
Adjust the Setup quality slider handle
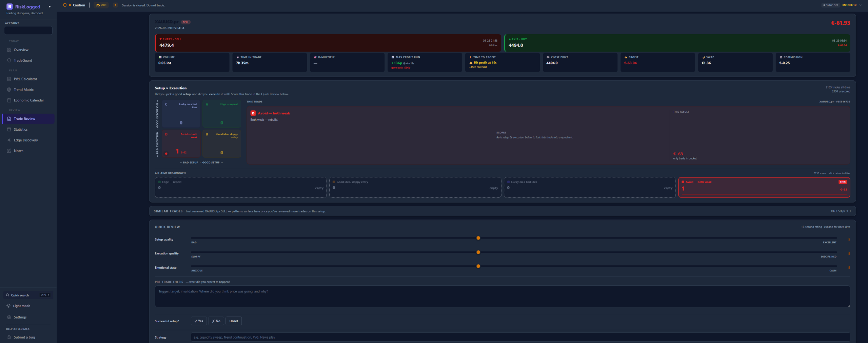[478, 238]
